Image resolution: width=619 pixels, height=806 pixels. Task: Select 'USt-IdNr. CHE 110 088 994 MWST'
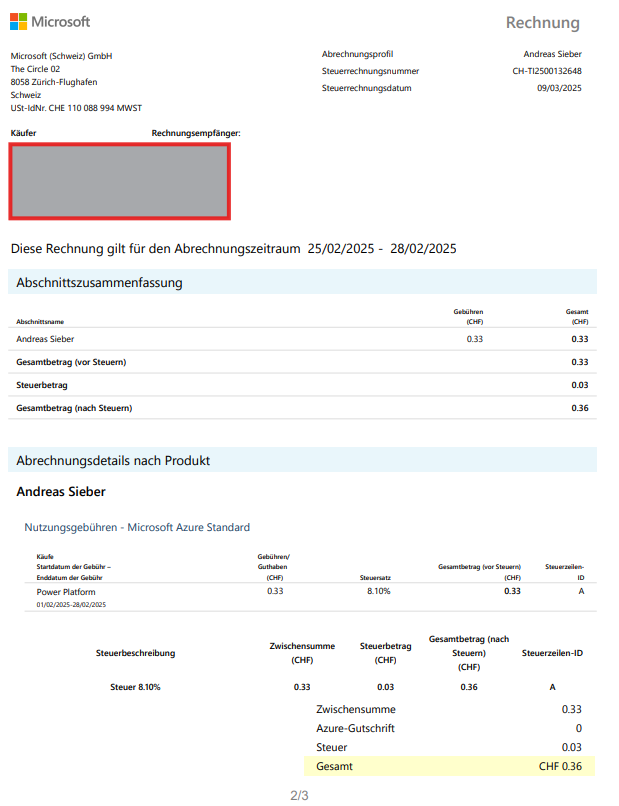(76, 108)
